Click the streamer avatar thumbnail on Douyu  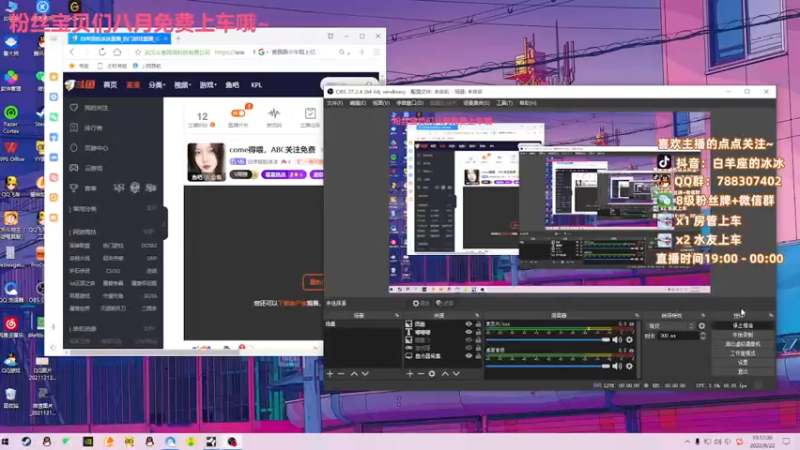tap(206, 162)
